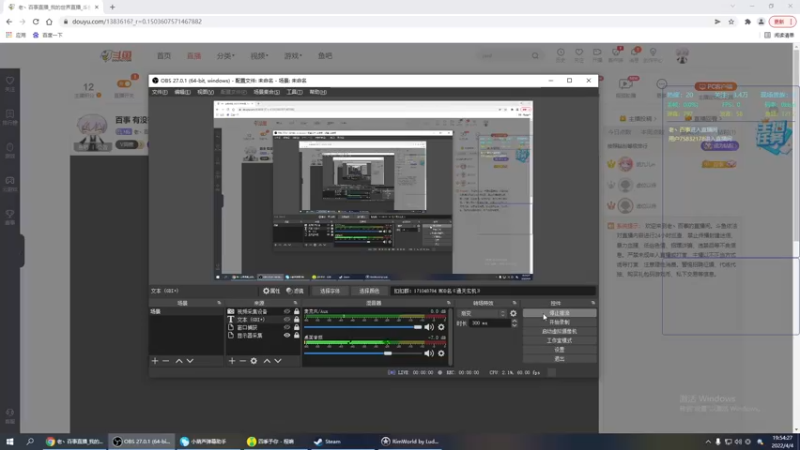Click 开始录制 start recording button
This screenshot has width=800, height=450.
point(559,322)
